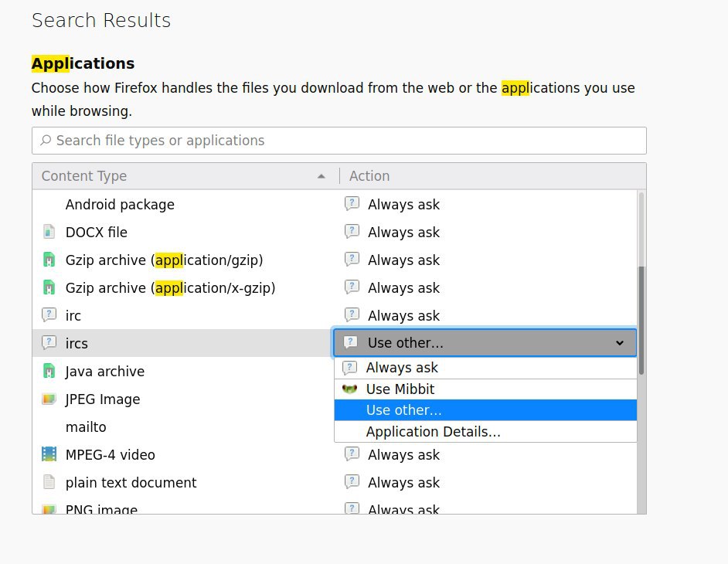Click the DOCX file type icon

(49, 232)
